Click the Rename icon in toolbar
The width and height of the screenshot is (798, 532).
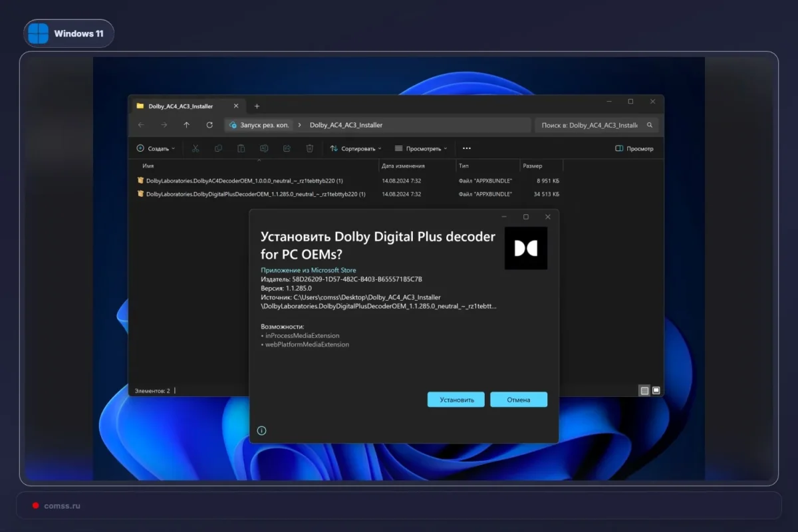[264, 149]
